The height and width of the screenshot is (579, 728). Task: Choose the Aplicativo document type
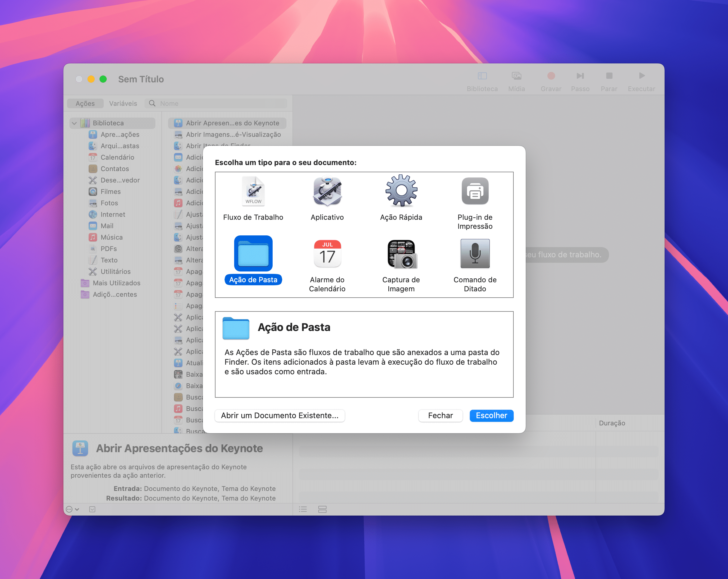327,198
